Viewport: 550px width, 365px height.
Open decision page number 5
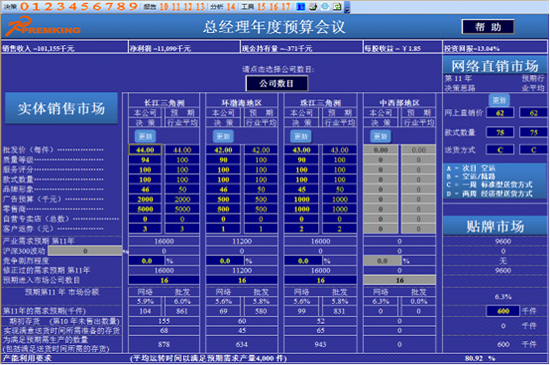click(85, 6)
